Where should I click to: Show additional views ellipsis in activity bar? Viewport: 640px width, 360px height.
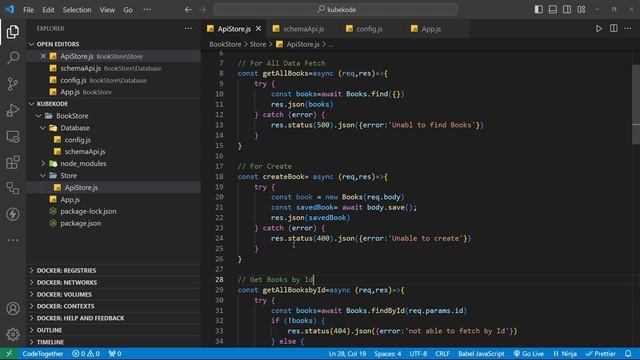click(x=13, y=240)
